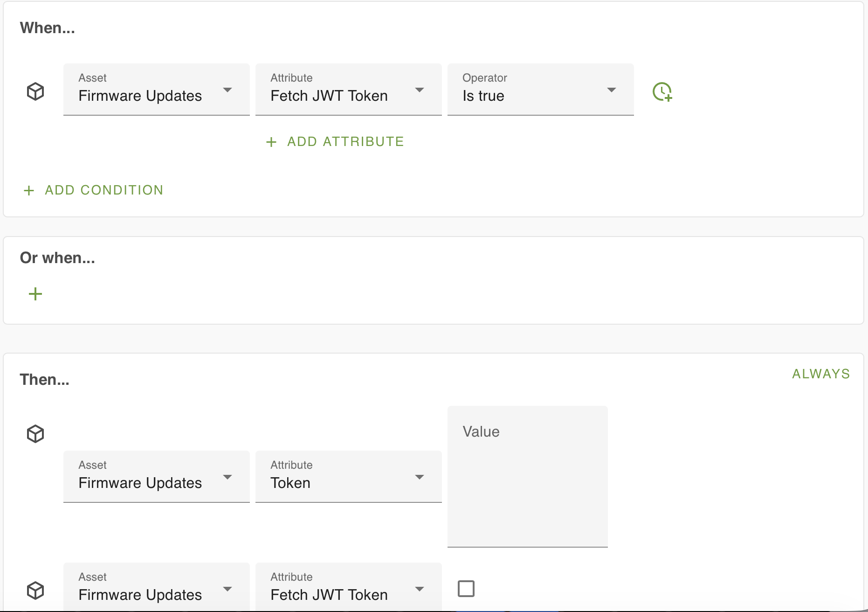
Task: Click the cube asset icon in When condition
Action: pos(35,91)
